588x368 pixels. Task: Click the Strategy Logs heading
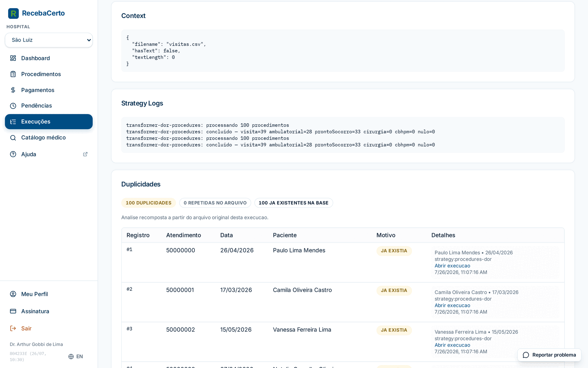point(142,103)
